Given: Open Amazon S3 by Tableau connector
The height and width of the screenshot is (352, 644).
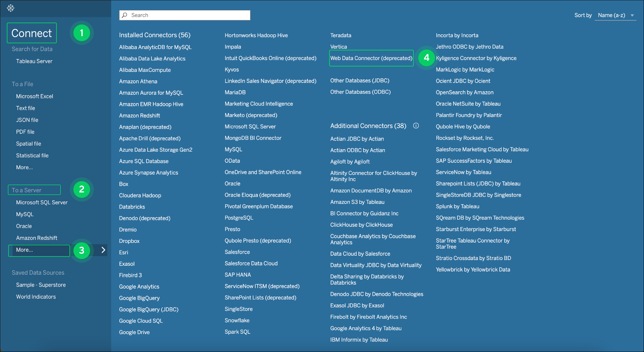Looking at the screenshot, I should point(357,202).
